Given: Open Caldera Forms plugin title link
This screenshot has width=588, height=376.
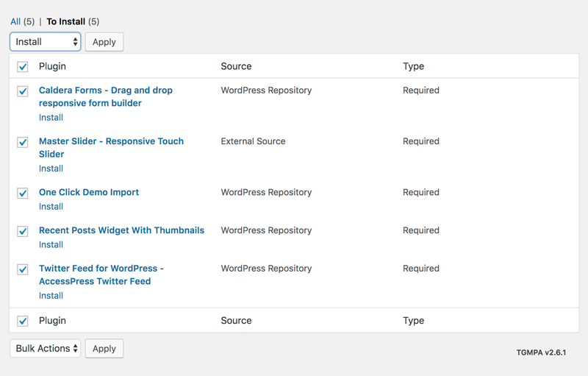Looking at the screenshot, I should pyautogui.click(x=106, y=96).
